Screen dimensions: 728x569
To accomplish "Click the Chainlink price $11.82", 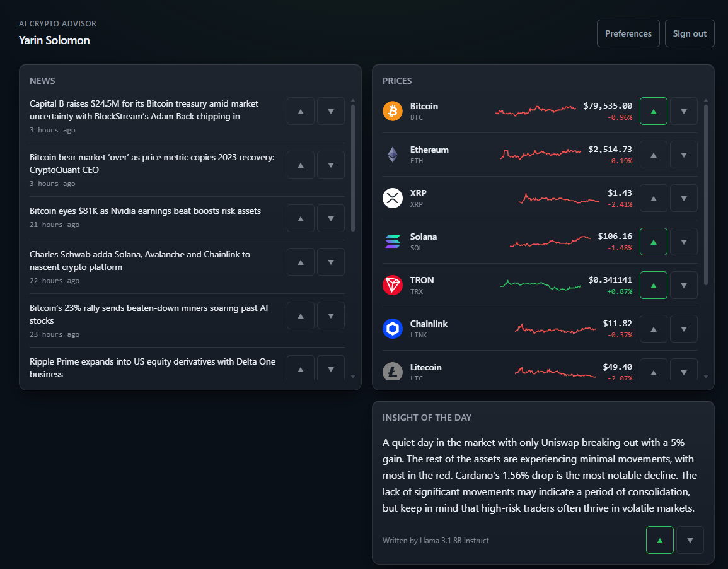I will (x=617, y=323).
